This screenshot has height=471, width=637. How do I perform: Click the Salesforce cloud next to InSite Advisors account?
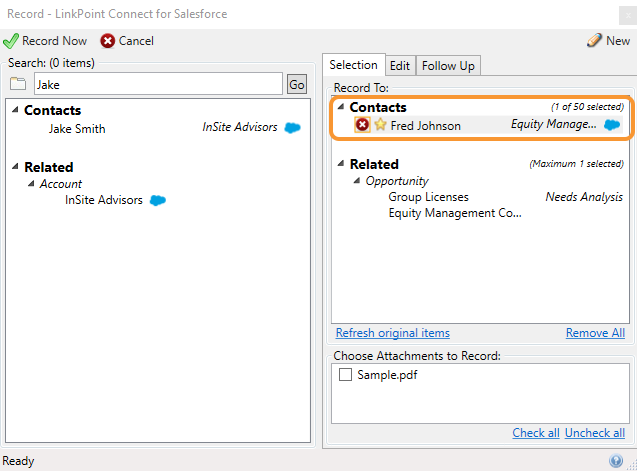coord(158,200)
